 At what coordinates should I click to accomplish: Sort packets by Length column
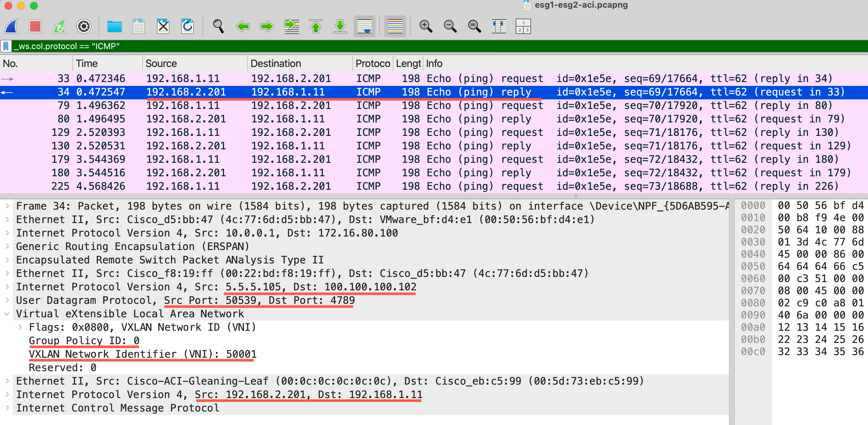pyautogui.click(x=408, y=63)
